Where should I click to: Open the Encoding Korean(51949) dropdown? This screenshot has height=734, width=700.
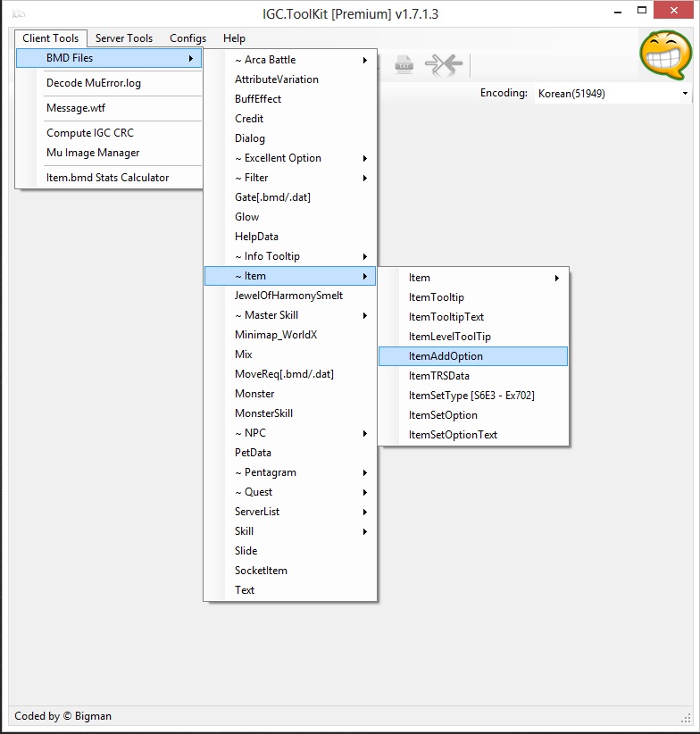click(613, 94)
